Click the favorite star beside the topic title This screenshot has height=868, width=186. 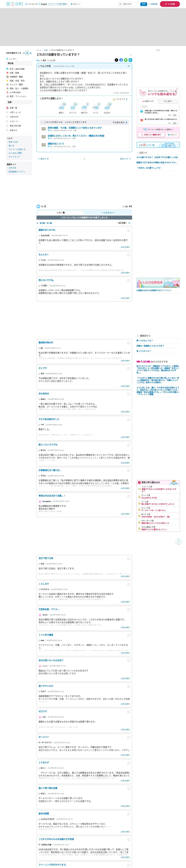click(131, 55)
